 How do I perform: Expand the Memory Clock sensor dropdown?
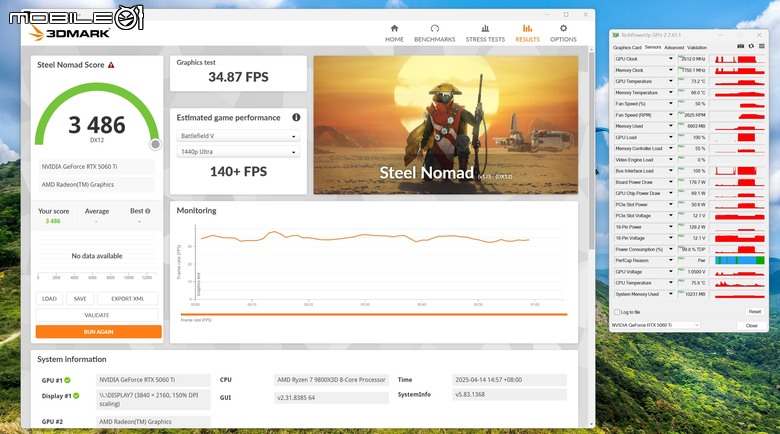pos(671,70)
